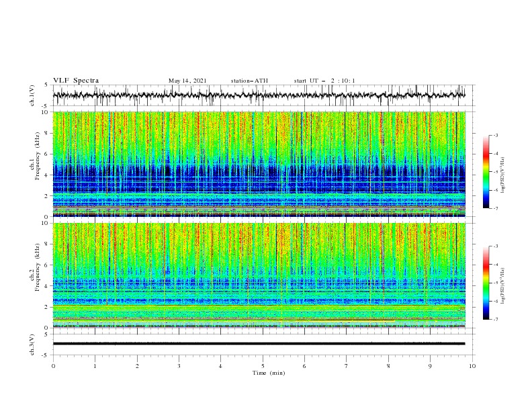Click inside the ch.1 spectrogram panel
This screenshot has height=411, width=532.
click(x=259, y=164)
